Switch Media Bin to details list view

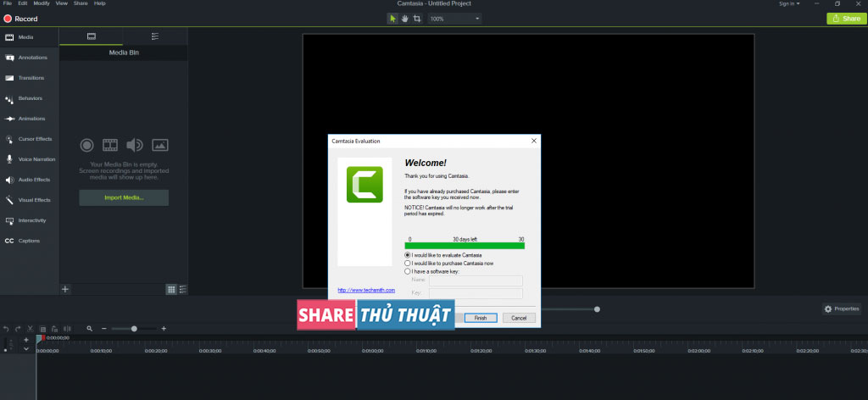[x=183, y=289]
